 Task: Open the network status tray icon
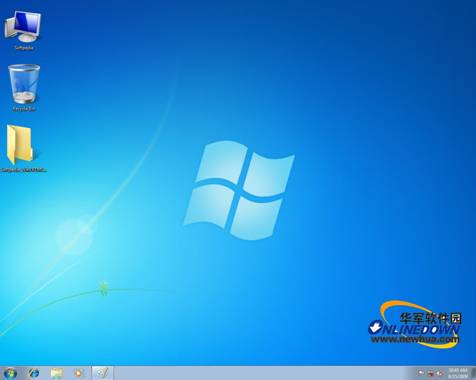(x=431, y=373)
